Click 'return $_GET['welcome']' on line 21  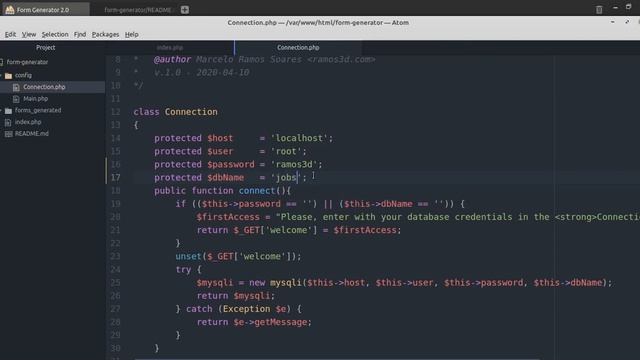click(x=257, y=230)
